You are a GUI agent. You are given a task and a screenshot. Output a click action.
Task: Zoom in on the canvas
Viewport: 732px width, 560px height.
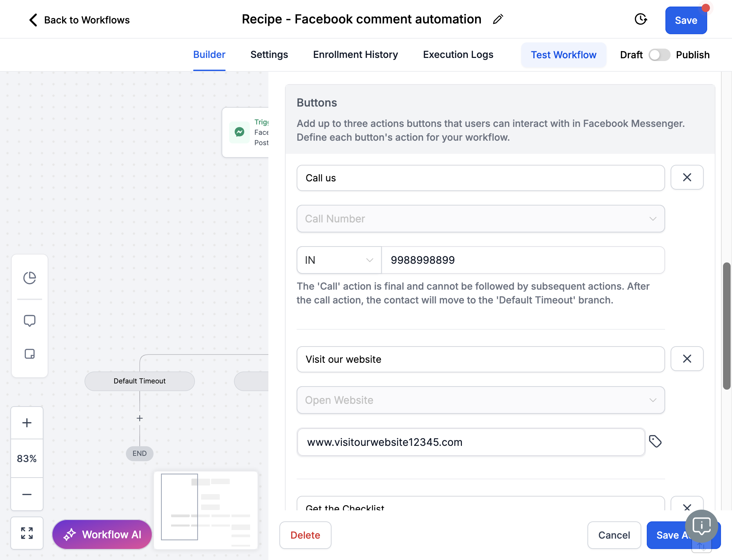click(x=27, y=423)
